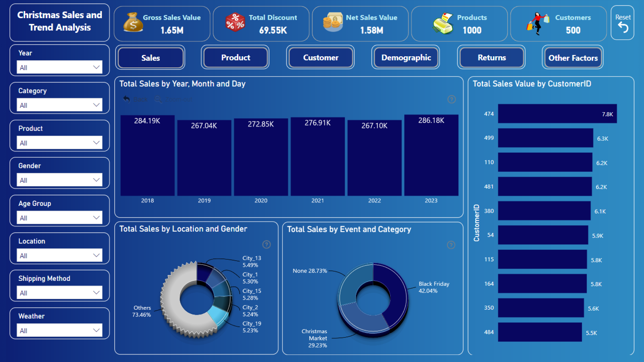Click the Net Sales Value 1.58M value
Viewport: 644px width, 362px height.
(x=372, y=31)
